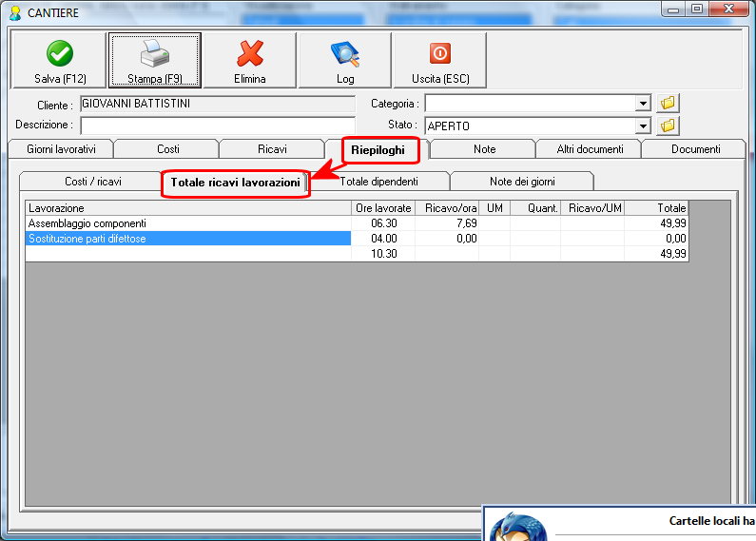Click the UM column header
Viewport: 756px width, 541px height.
click(x=494, y=208)
